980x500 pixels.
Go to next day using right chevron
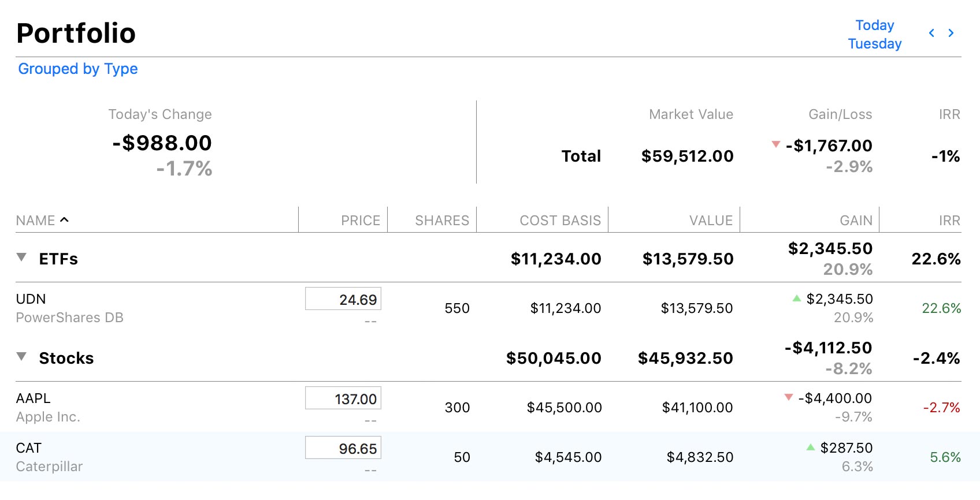(x=951, y=33)
